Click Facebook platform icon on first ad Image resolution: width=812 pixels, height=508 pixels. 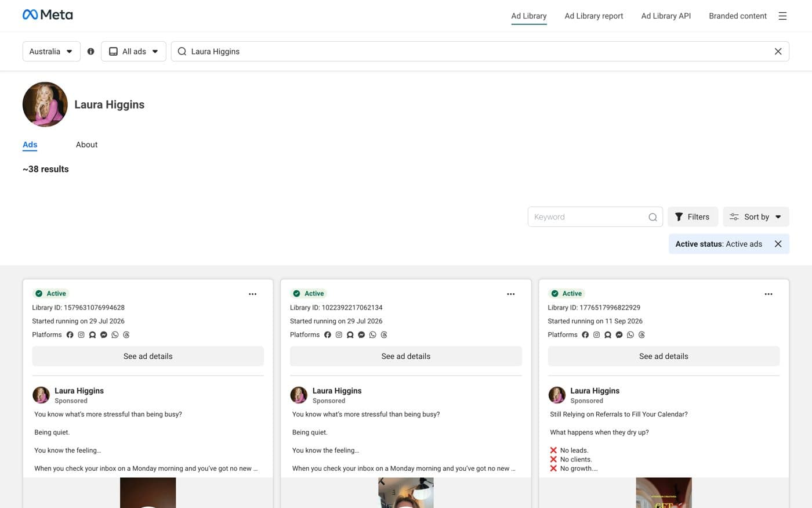coord(70,335)
